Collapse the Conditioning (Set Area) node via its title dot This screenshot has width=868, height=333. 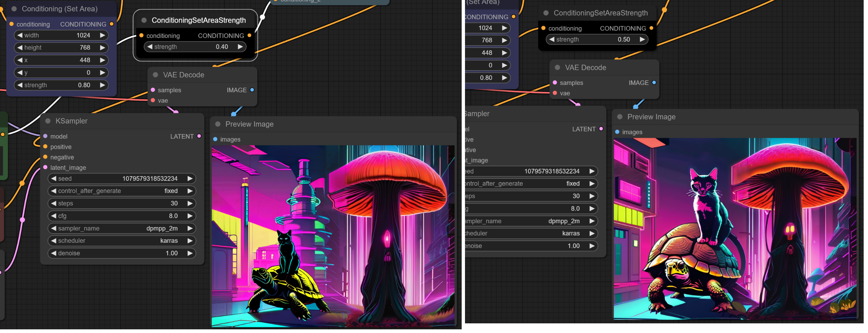(x=14, y=9)
